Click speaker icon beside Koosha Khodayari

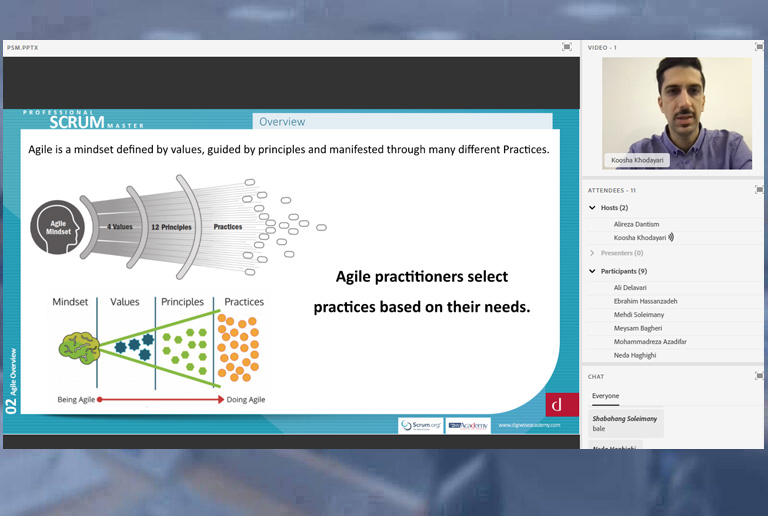[x=671, y=238]
